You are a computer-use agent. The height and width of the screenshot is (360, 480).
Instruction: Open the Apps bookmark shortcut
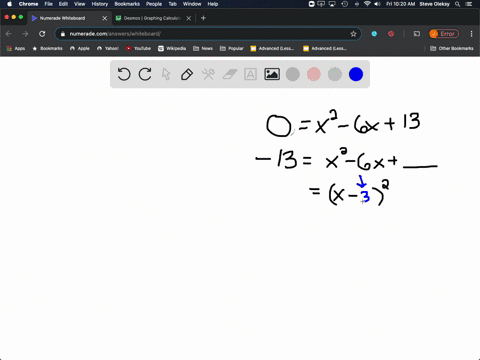[15, 48]
